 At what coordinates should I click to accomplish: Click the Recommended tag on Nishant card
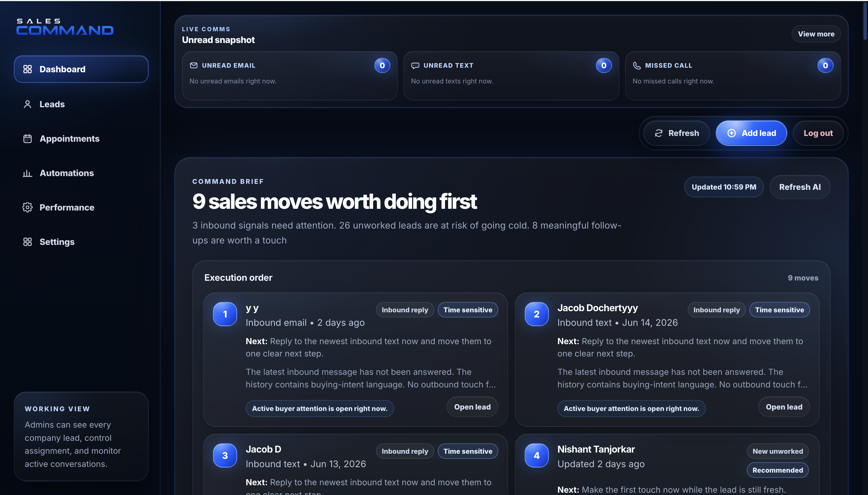778,470
